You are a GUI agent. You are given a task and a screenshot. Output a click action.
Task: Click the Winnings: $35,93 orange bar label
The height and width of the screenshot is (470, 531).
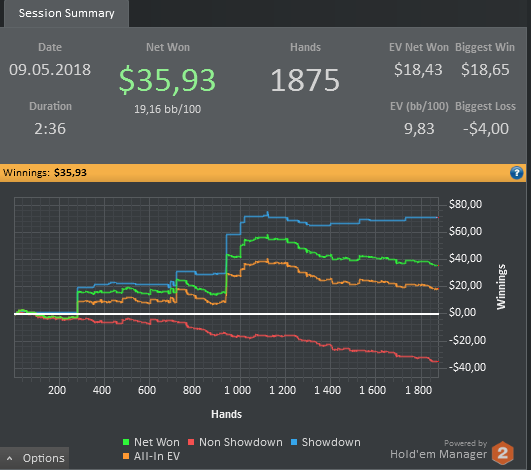[45, 173]
